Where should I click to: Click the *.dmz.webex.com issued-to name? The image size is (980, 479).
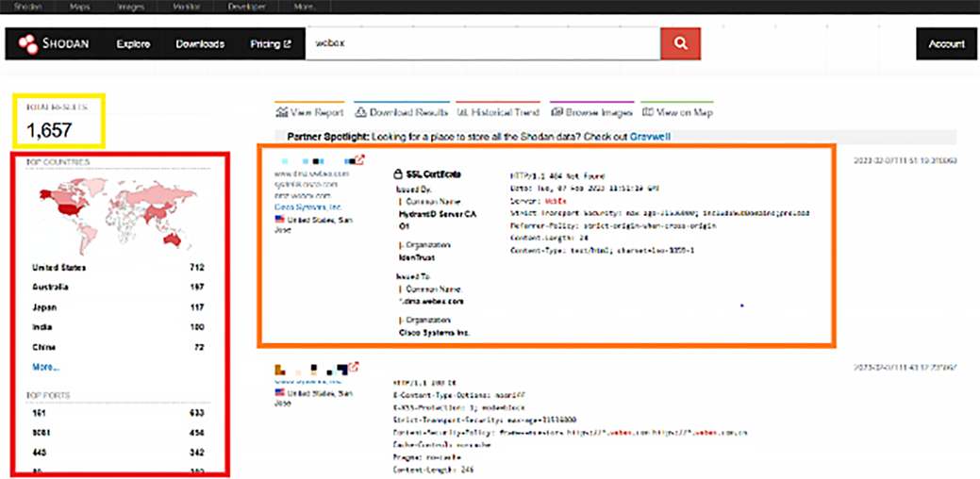click(x=431, y=301)
